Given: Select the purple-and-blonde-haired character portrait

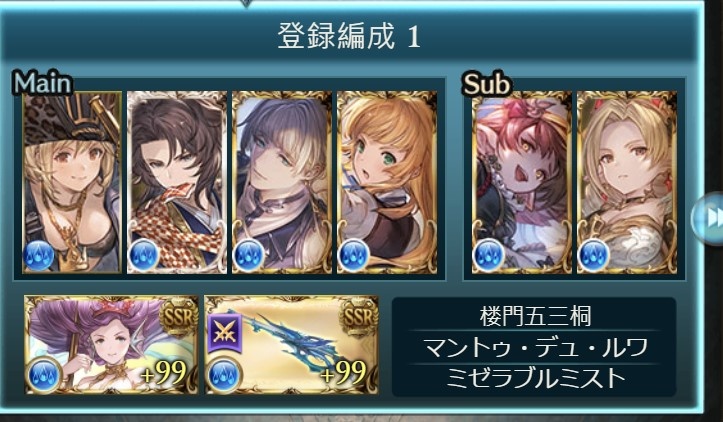Looking at the screenshot, I should tap(282, 182).
